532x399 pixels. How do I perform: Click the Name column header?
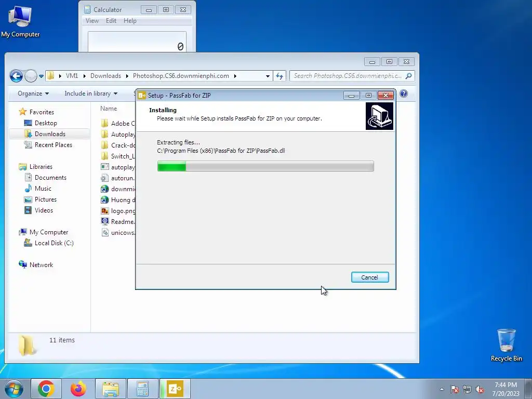click(109, 108)
